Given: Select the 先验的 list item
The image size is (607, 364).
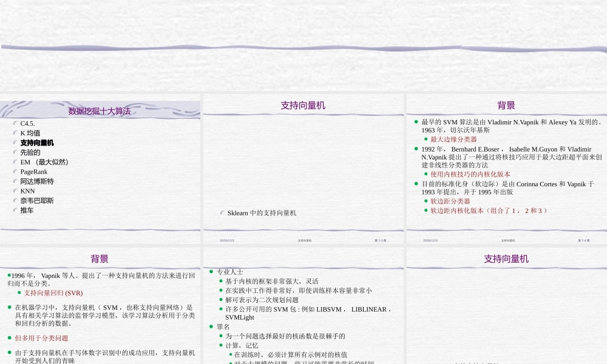Looking at the screenshot, I should coord(30,152).
